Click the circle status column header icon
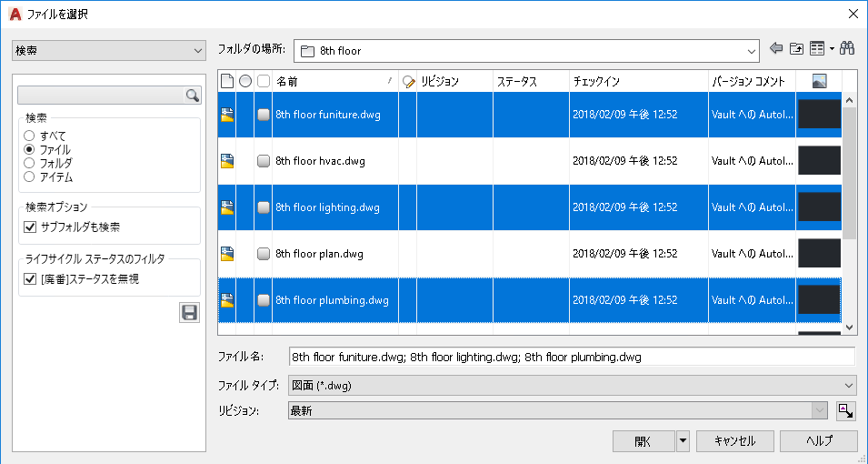This screenshot has height=464, width=868. click(x=245, y=82)
